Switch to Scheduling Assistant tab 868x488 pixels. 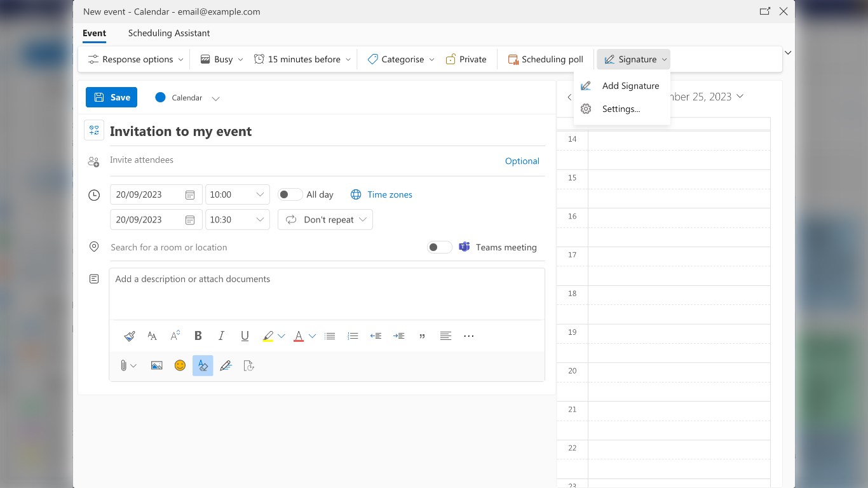169,33
